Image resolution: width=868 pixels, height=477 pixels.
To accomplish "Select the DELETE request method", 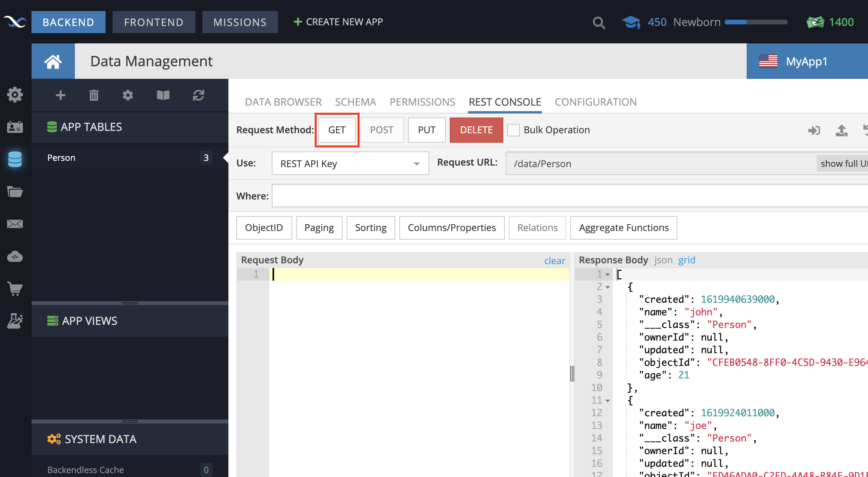I will pos(476,130).
